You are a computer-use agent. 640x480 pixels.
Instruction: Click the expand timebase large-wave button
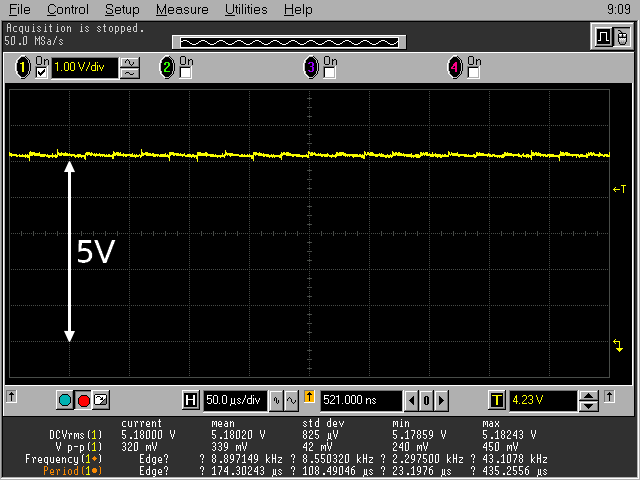click(x=291, y=400)
